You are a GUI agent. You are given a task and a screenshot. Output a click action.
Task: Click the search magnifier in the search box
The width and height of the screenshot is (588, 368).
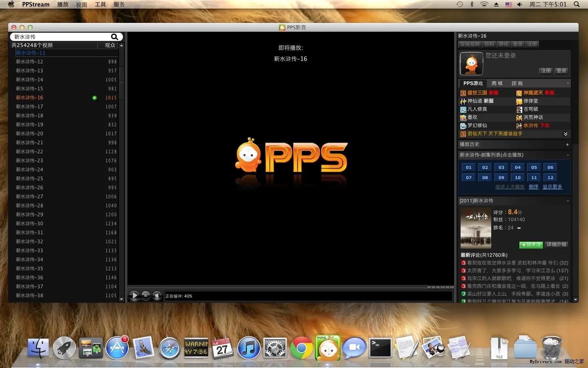pos(114,37)
